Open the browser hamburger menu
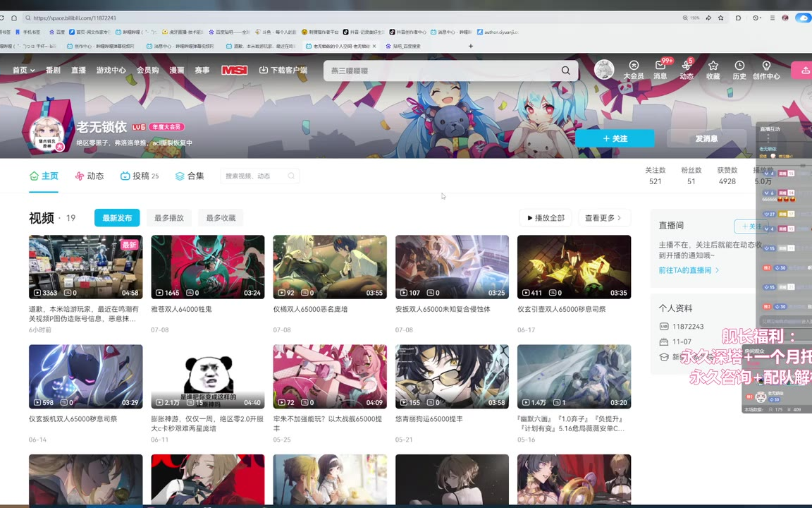Screen dimensions: 812x508 [x=772, y=18]
